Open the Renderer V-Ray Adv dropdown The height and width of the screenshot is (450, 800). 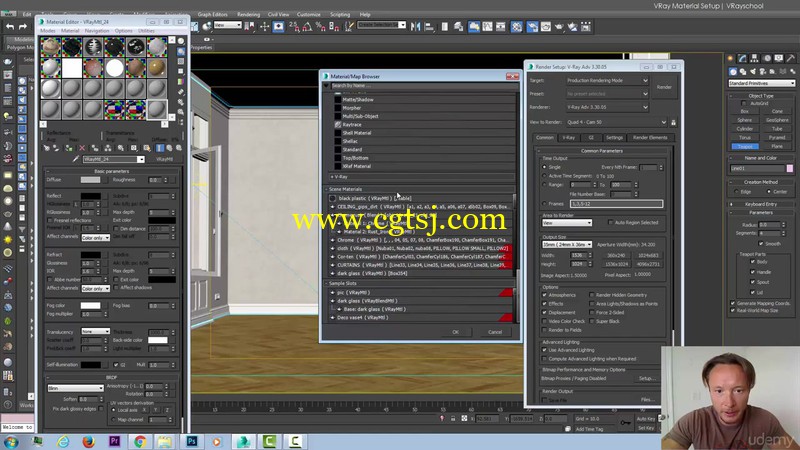tap(607, 107)
